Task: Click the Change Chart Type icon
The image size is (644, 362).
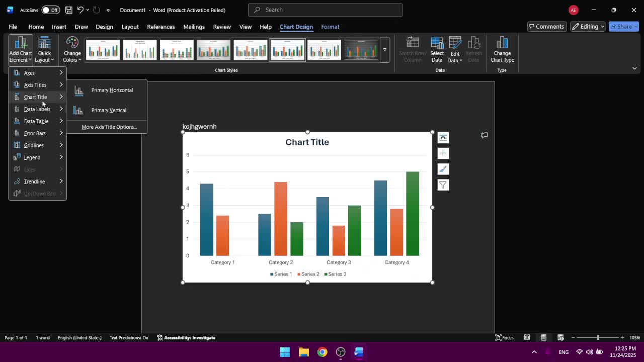Action: click(x=502, y=49)
